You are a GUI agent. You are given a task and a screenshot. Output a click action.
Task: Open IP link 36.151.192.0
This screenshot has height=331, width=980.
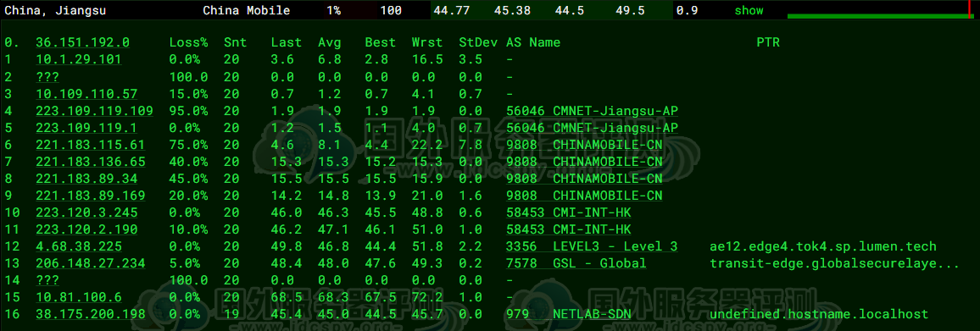click(x=82, y=42)
